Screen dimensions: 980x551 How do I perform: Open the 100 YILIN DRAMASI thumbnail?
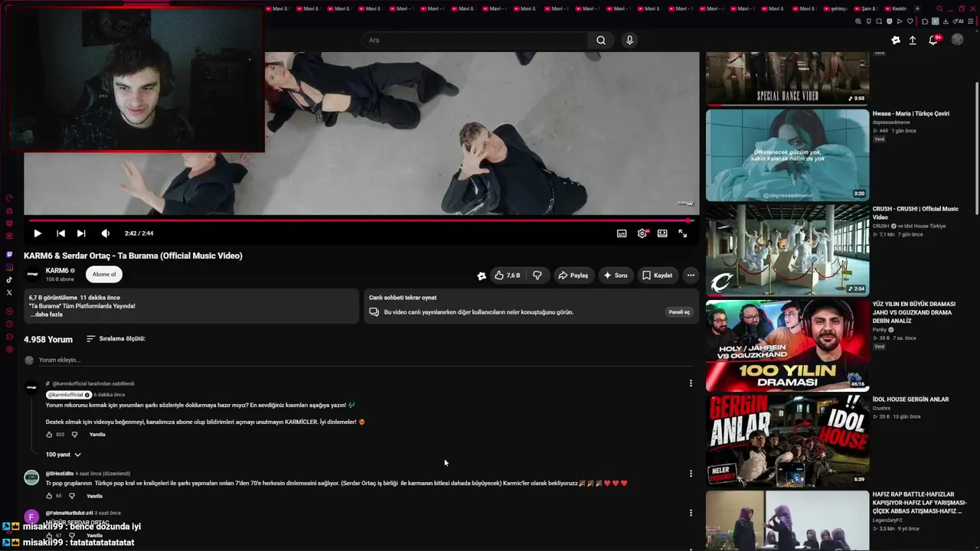click(x=787, y=345)
